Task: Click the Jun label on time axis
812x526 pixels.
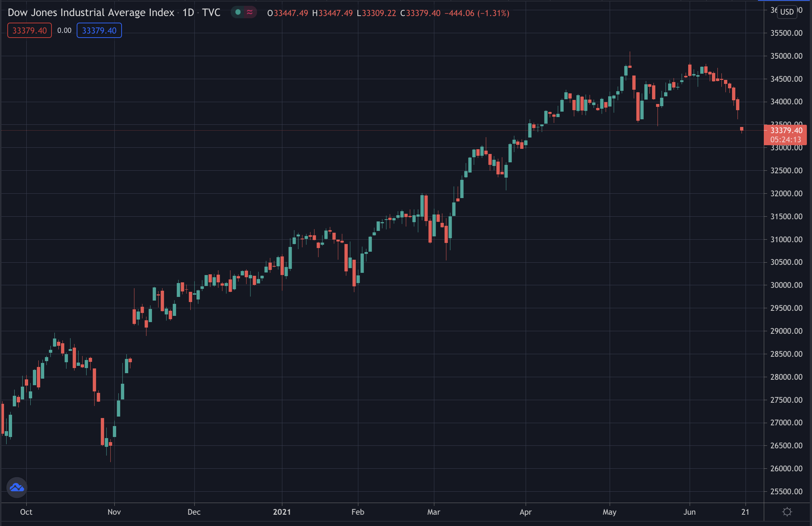Action: point(690,512)
